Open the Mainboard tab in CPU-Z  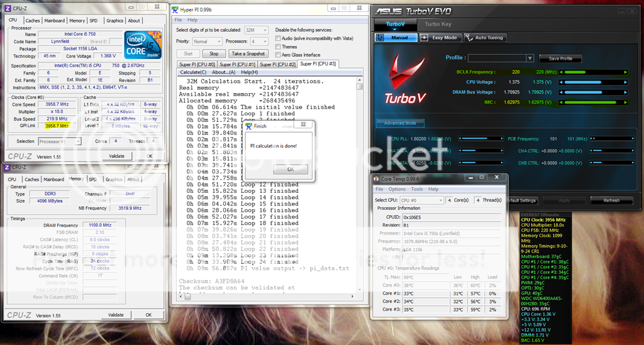54,21
